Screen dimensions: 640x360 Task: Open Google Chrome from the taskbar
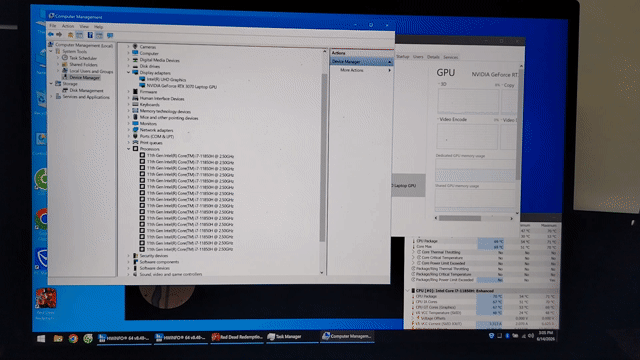(73, 338)
